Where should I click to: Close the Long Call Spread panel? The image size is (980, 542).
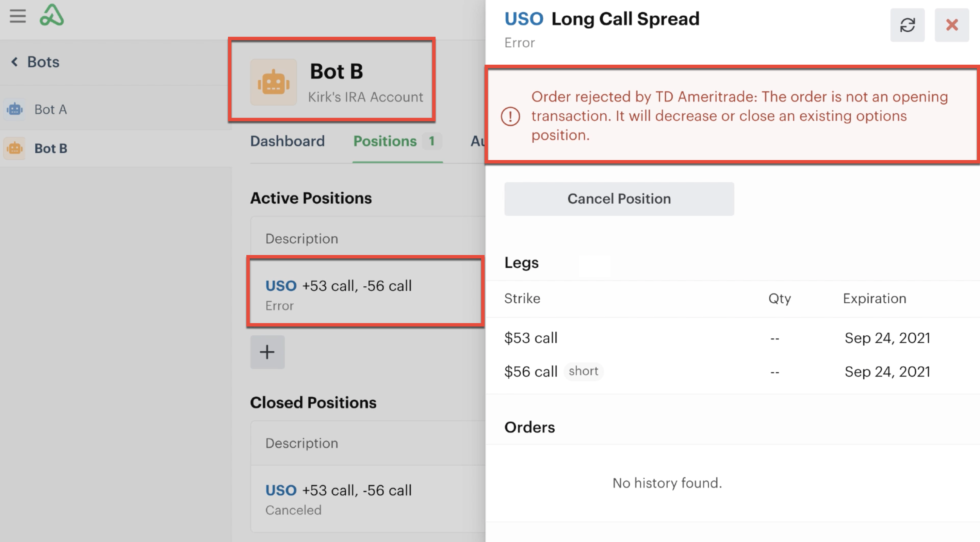point(952,25)
